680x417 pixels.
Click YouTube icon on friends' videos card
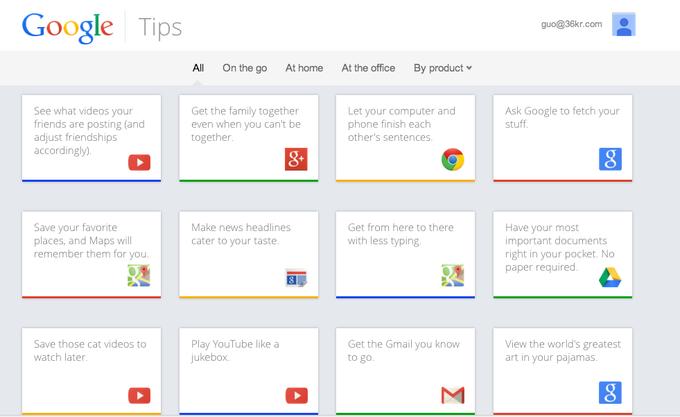click(139, 163)
